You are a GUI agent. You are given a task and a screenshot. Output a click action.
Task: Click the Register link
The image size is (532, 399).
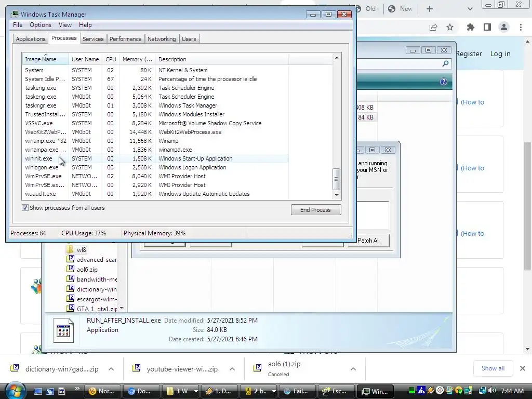469,54
